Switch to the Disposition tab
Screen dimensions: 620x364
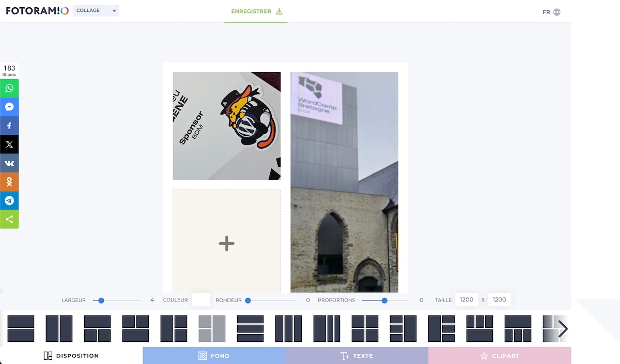coord(71,356)
